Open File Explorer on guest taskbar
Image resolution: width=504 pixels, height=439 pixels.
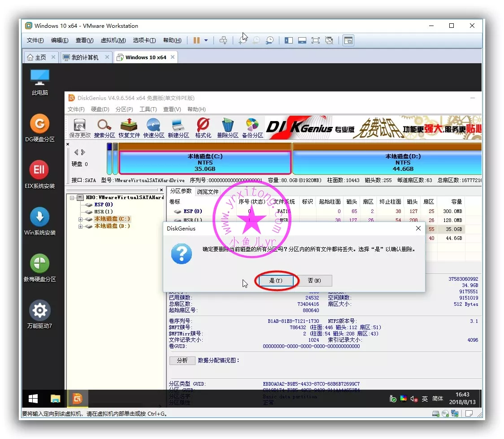55,399
